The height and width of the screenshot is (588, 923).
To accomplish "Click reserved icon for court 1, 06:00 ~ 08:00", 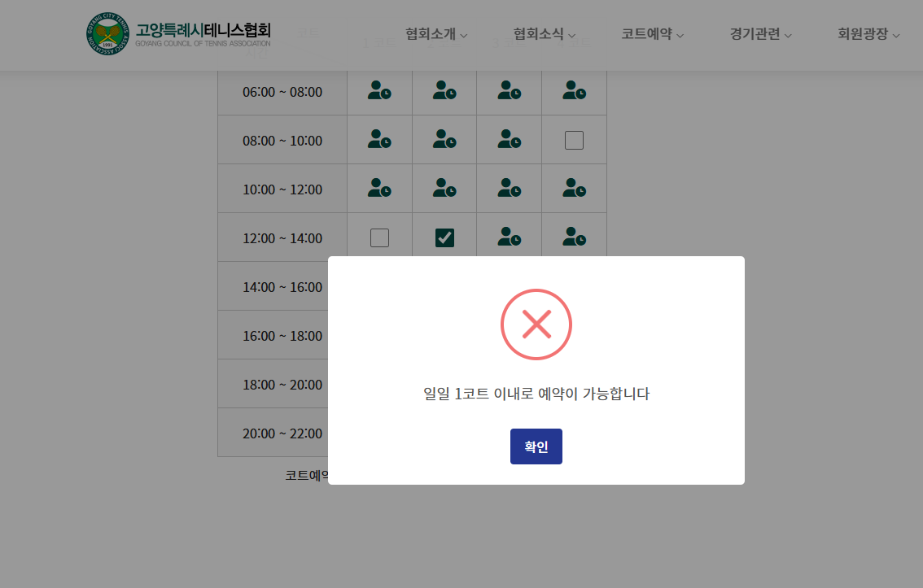I will point(379,91).
